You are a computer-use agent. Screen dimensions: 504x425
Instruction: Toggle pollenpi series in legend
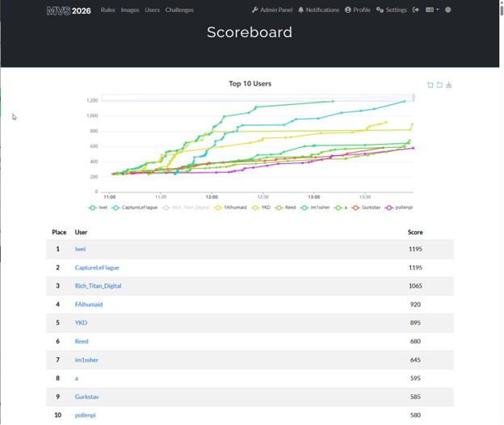tap(398, 208)
